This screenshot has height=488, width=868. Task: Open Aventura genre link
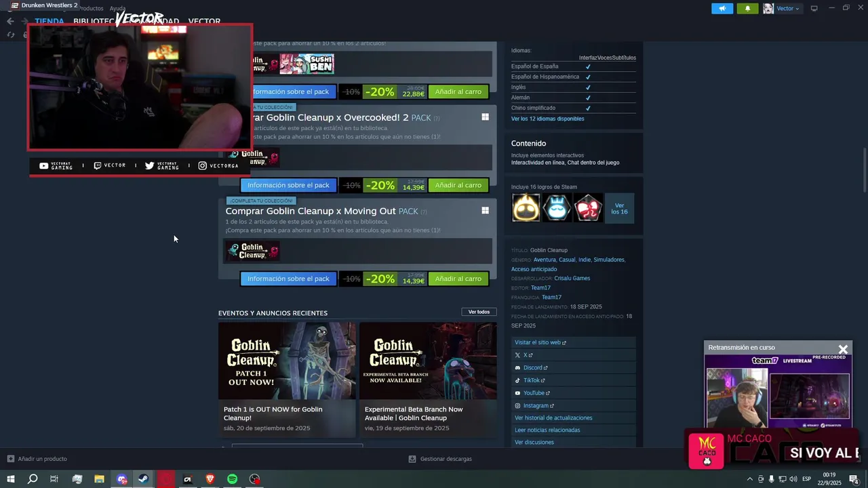[545, 260]
